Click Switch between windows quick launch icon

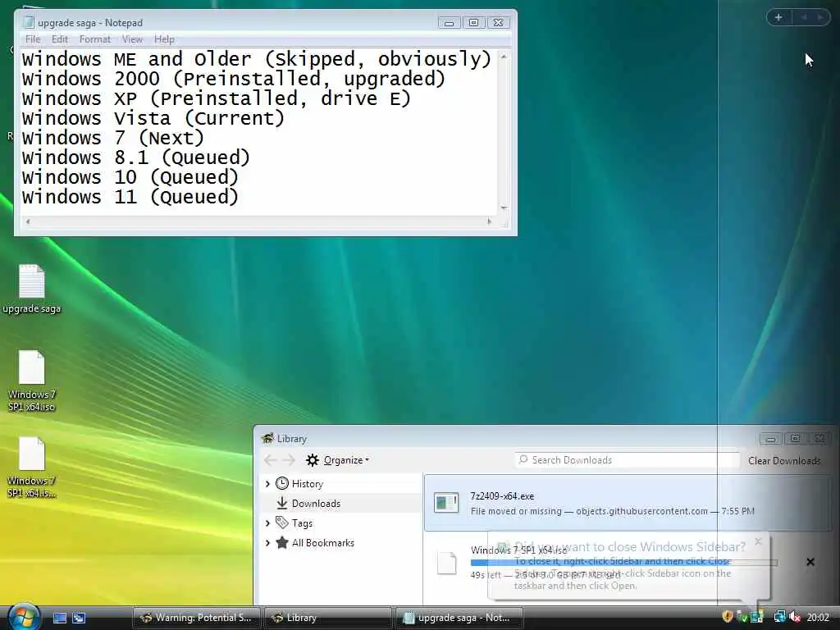pos(79,618)
